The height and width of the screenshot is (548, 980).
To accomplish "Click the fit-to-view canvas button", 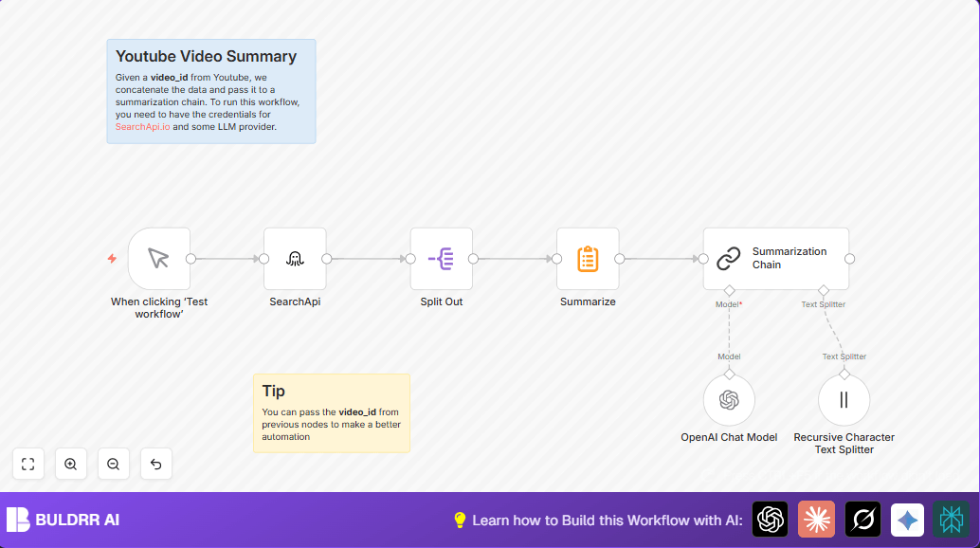I will tap(28, 465).
